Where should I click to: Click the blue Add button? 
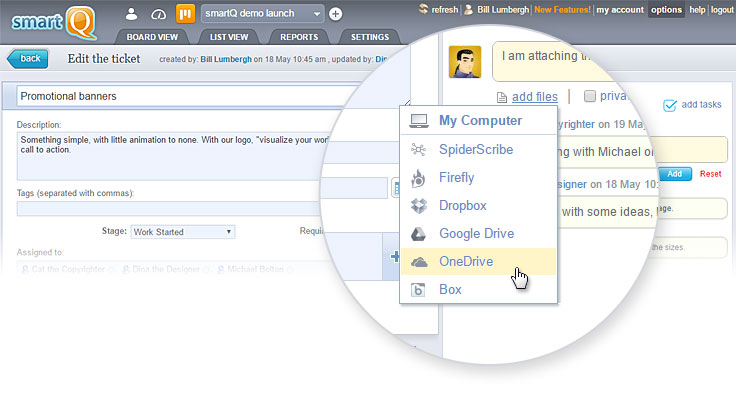(675, 174)
